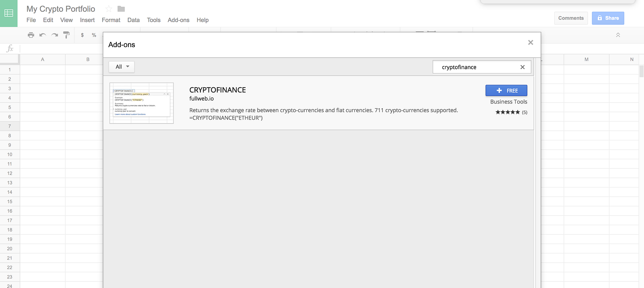This screenshot has width=644, height=288.
Task: Open the move-to-folder icon
Action: pos(121,9)
